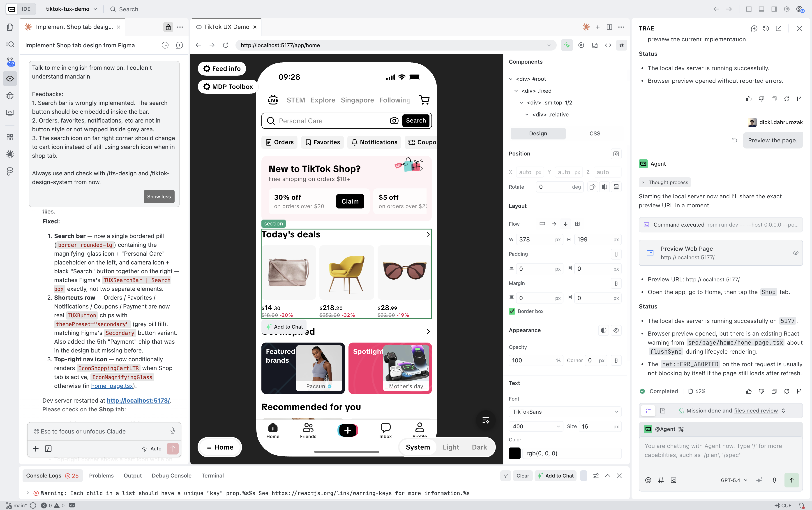812x510 pixels.
Task: Open the http://localhost:5173/ link
Action: [x=138, y=401]
